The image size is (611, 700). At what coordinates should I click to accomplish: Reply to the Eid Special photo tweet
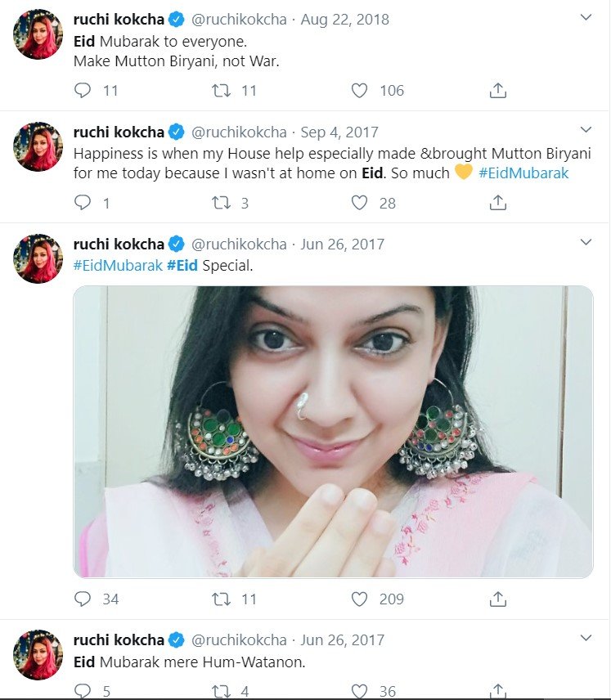[x=83, y=599]
